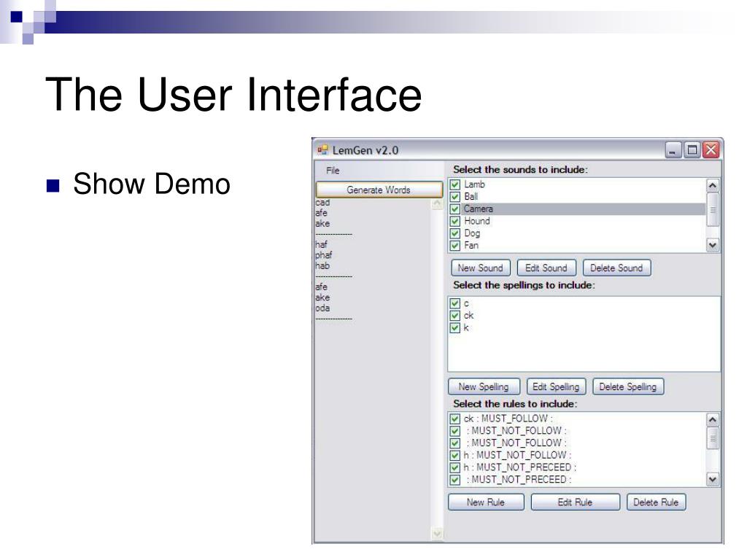Viewport: 747px width, 560px height.
Task: Click the Delete Spelling button
Action: [628, 386]
